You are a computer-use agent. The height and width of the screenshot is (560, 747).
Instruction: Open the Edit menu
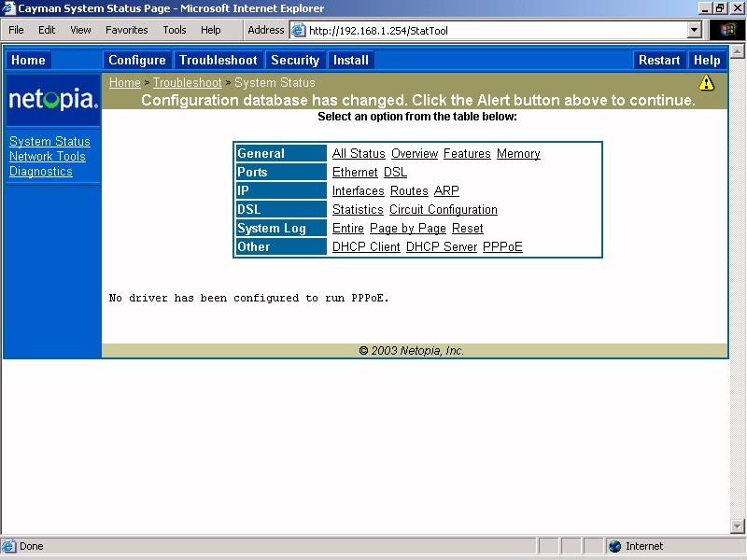[x=47, y=30]
